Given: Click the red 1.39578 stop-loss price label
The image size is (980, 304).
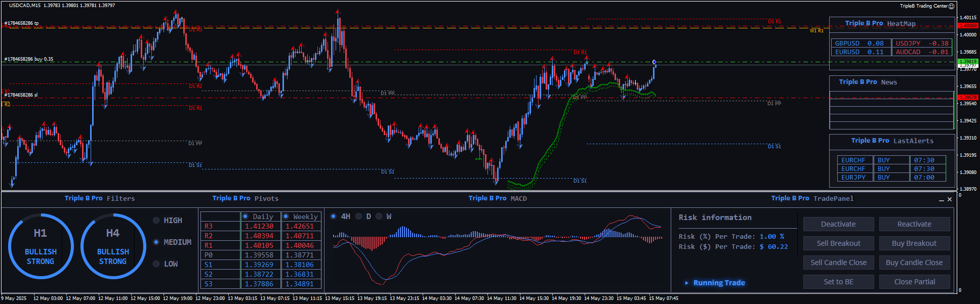Looking at the screenshot, I should (968, 97).
